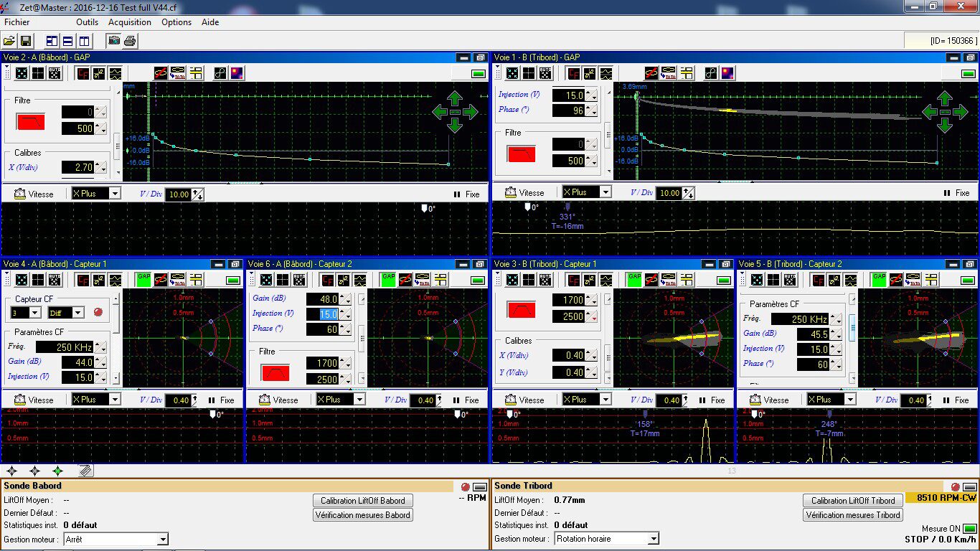
Task: Toggle the Mesure ON green indicator
Action: point(969,529)
